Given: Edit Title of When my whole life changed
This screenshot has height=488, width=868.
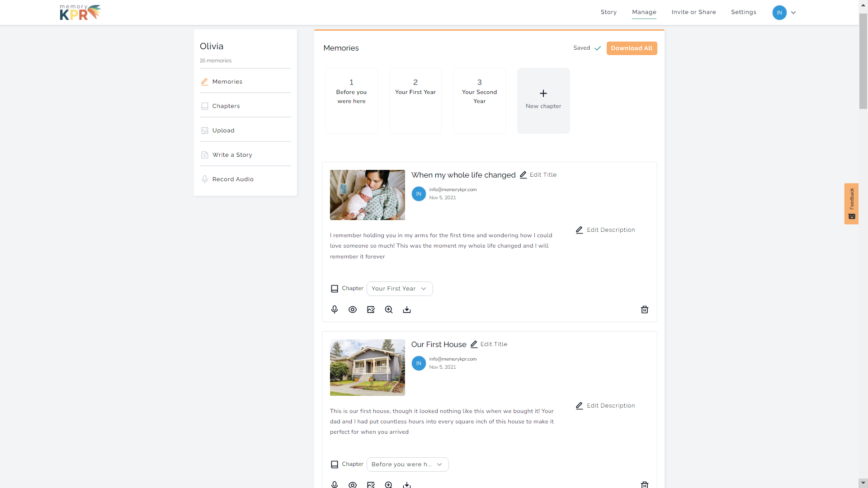Looking at the screenshot, I should (x=538, y=175).
